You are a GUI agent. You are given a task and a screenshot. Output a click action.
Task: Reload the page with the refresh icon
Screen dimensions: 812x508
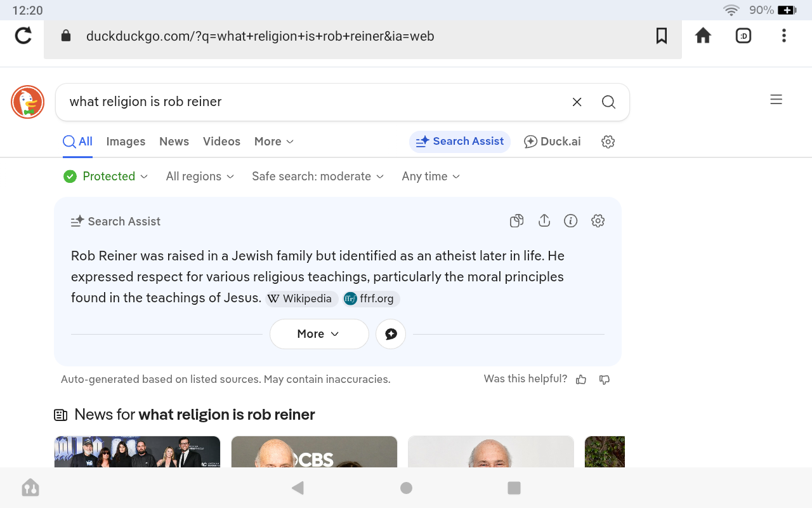(23, 36)
